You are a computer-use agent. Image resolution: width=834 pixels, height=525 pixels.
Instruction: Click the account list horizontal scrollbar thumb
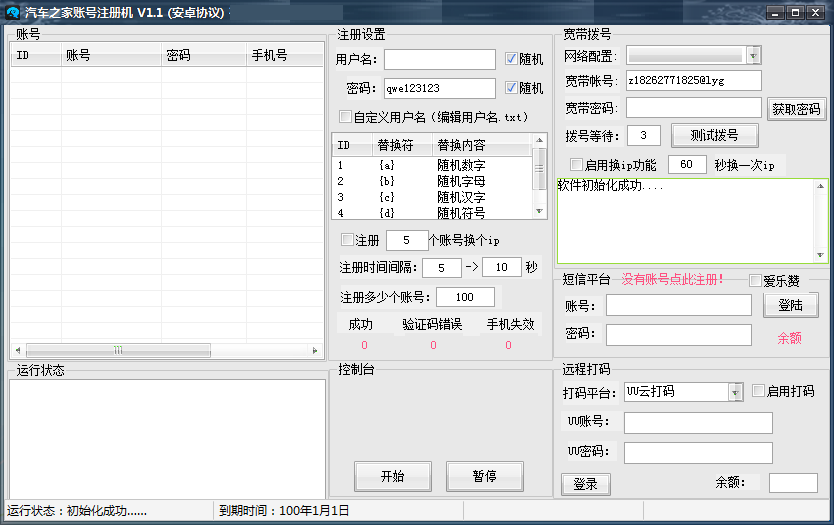118,350
